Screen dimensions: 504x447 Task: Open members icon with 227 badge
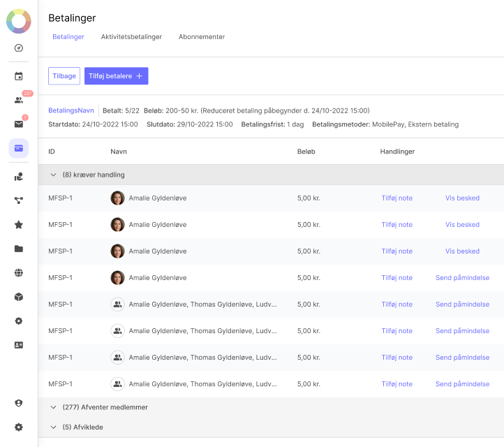click(x=19, y=100)
